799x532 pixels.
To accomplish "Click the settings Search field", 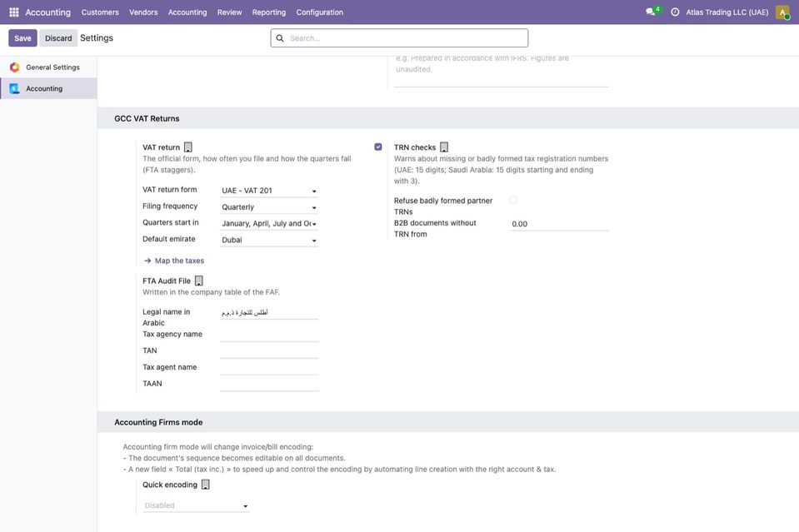I will (x=400, y=38).
